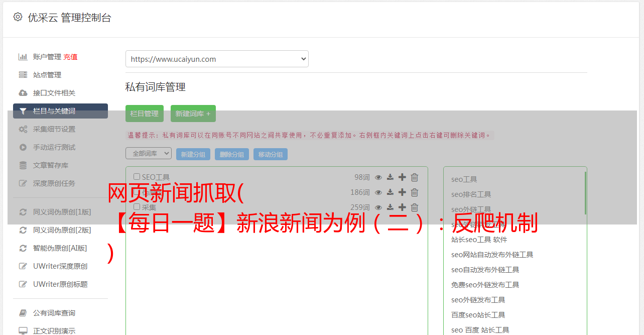The image size is (644, 335).
Task: Select keyword seo 百度 站长工具
Action: pyautogui.click(x=480, y=330)
